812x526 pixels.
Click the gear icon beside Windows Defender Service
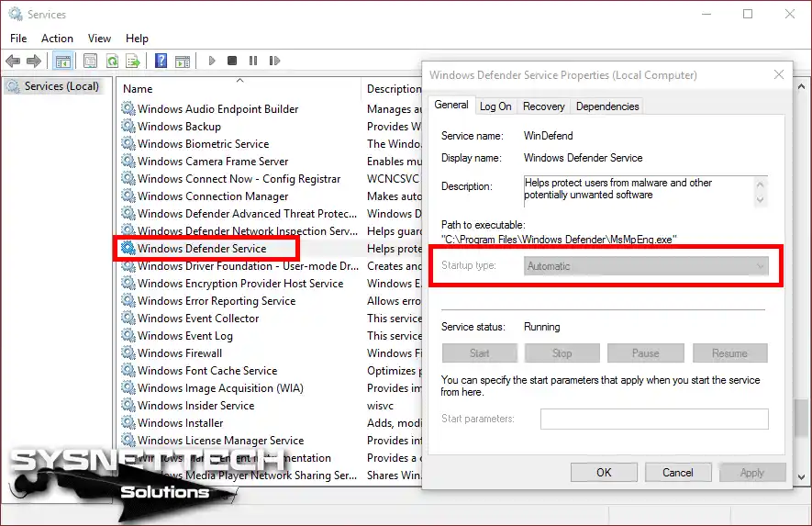128,248
